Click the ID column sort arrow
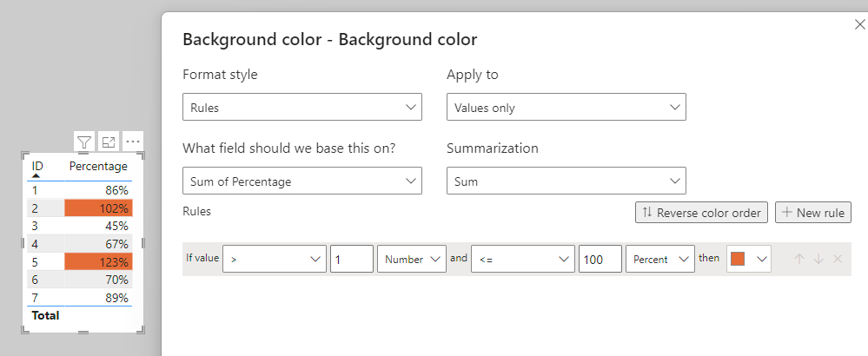This screenshot has width=868, height=356. [x=36, y=175]
